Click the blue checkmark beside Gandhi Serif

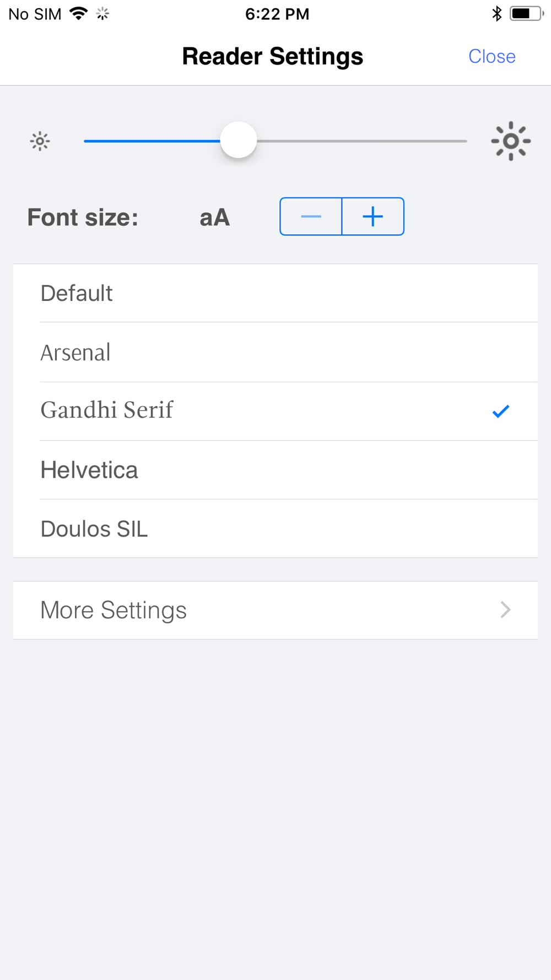(501, 411)
